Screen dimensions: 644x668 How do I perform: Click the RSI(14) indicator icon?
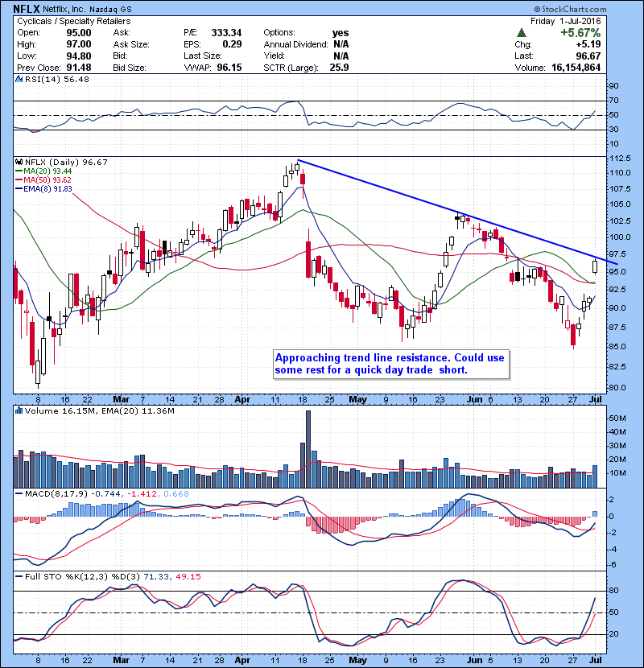(19, 79)
